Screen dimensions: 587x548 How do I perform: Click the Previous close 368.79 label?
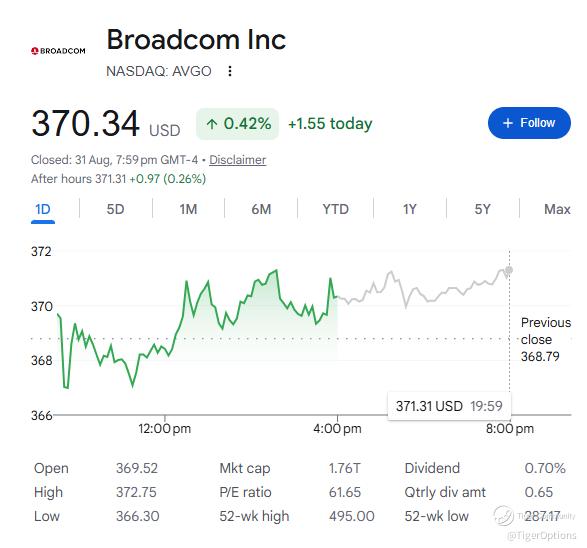(545, 339)
